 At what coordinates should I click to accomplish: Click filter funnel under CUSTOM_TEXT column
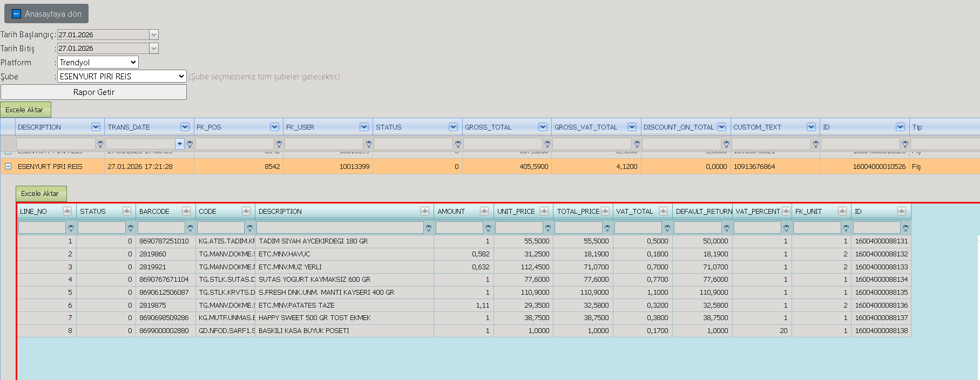click(816, 144)
